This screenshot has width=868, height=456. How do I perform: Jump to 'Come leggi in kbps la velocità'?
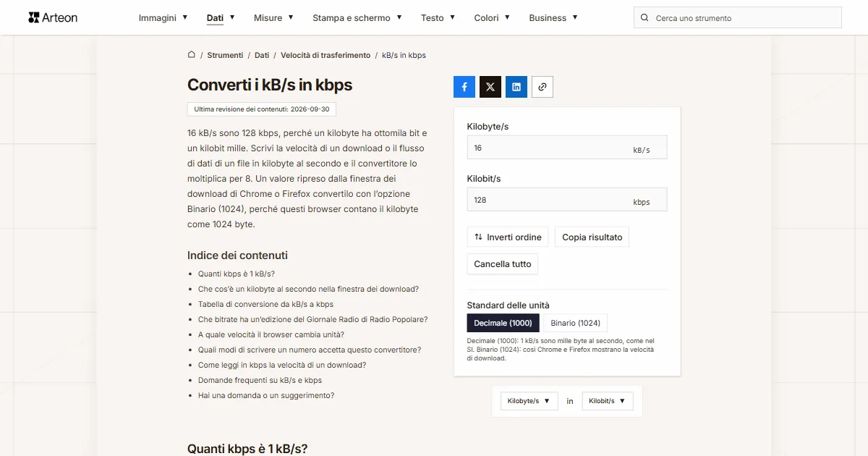tap(282, 365)
